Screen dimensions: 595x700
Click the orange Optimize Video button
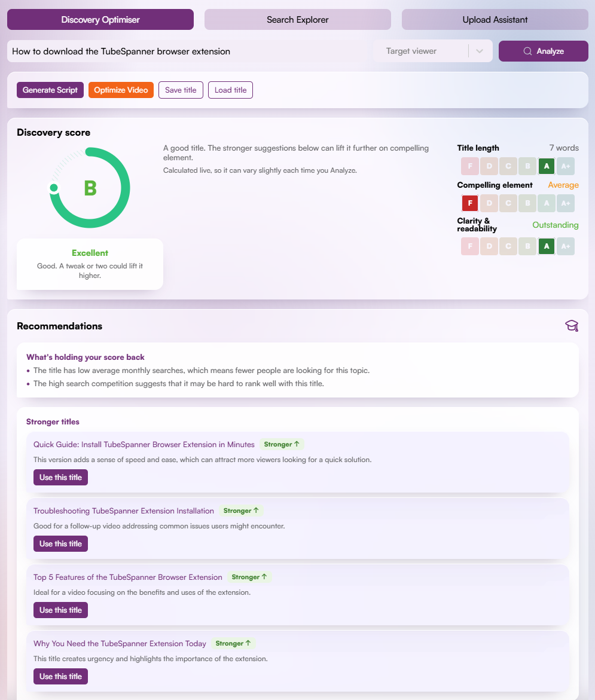click(121, 90)
